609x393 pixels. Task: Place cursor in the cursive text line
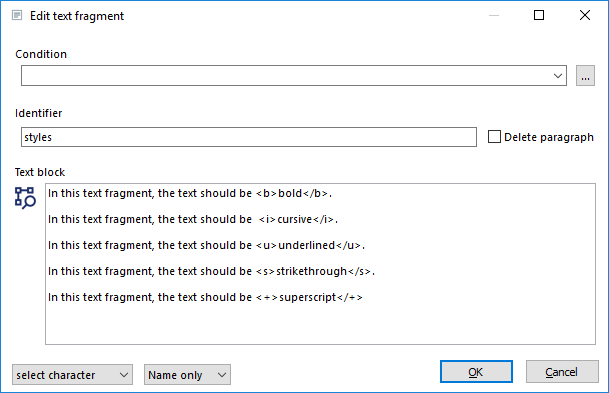click(x=193, y=219)
